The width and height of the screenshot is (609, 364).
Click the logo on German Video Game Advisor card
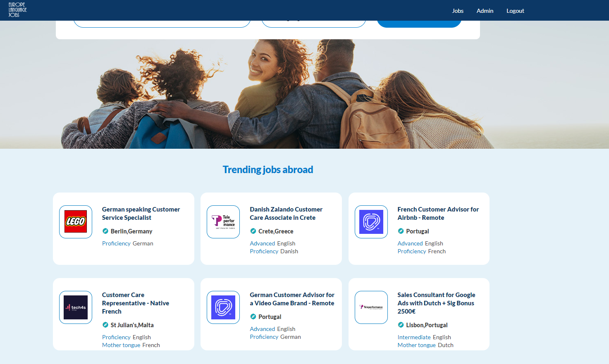click(x=223, y=307)
